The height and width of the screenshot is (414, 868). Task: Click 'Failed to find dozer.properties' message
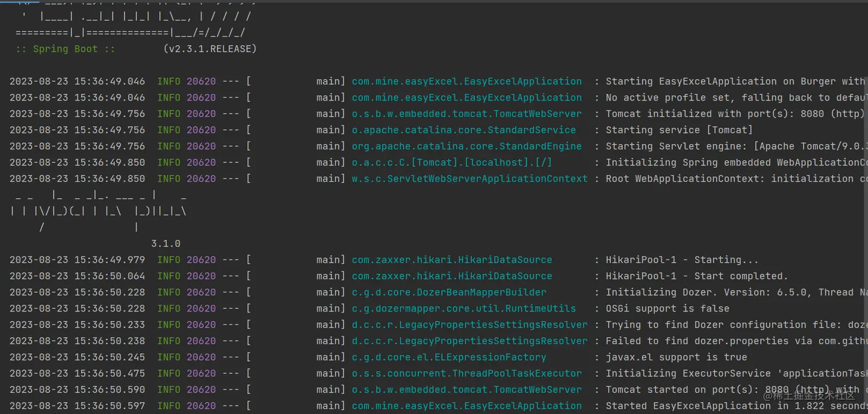pyautogui.click(x=697, y=341)
